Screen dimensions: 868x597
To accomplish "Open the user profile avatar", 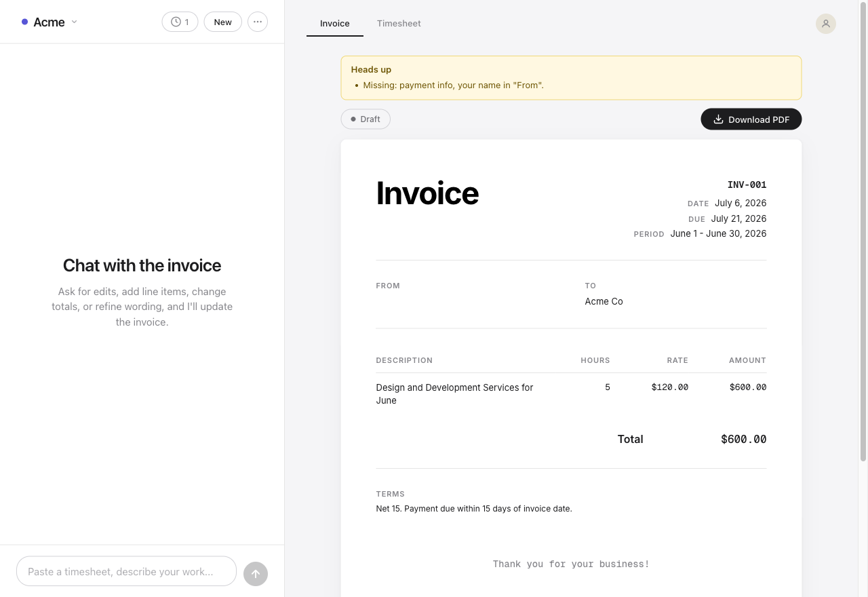I will click(826, 24).
